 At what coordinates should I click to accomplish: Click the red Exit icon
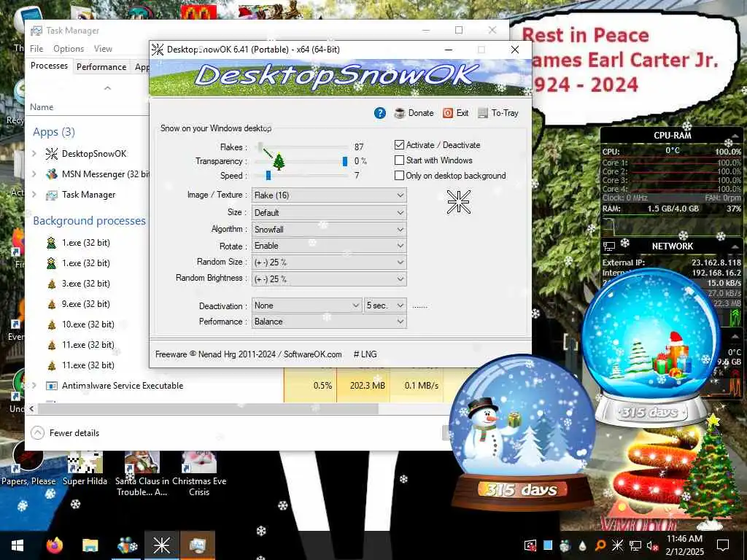tap(447, 113)
